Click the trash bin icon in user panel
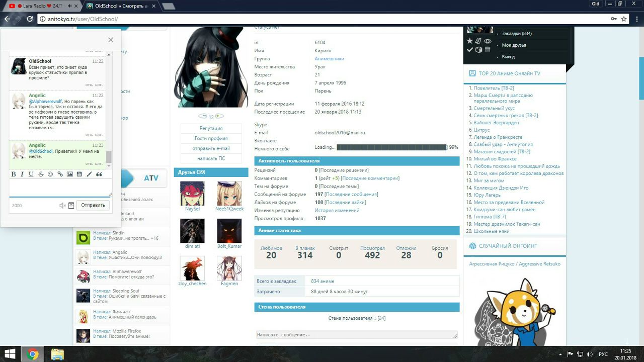Screen dimensions: 644x362 coord(488,50)
